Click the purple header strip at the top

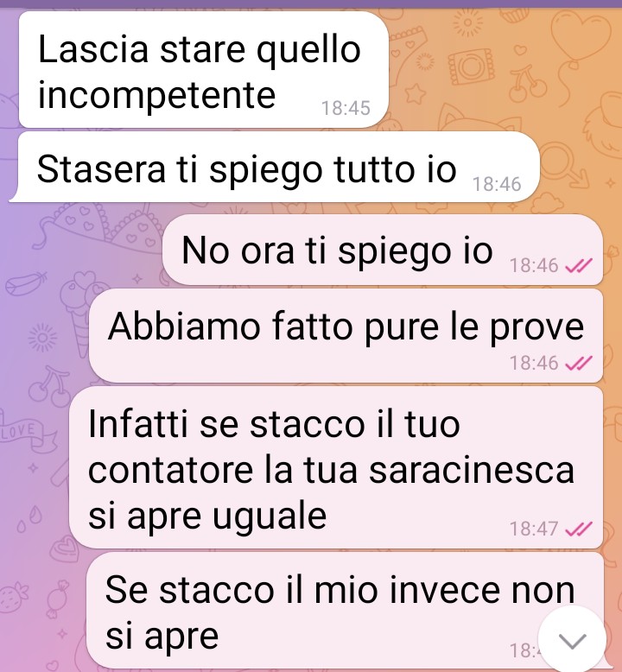point(311,3)
